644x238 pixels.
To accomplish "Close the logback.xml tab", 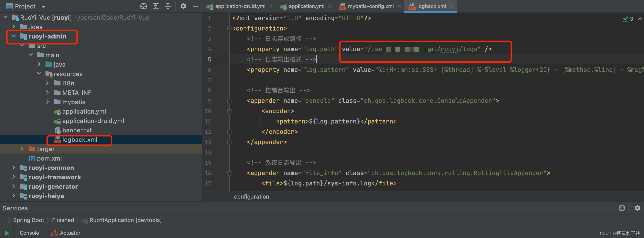I will coord(451,6).
